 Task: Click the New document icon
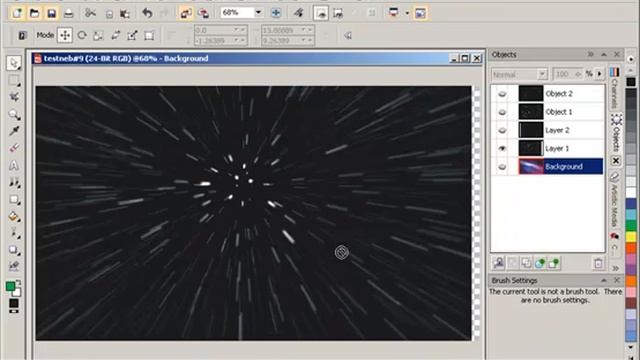coord(17,13)
